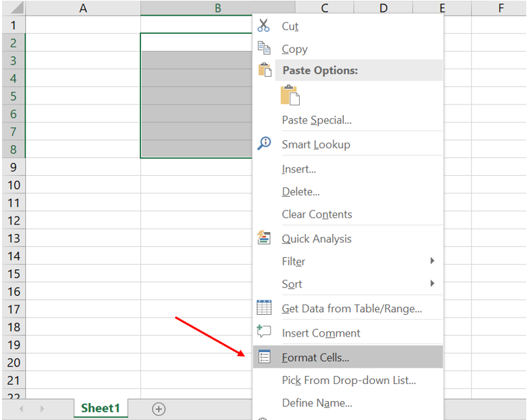The height and width of the screenshot is (420, 531).
Task: Choose Insert... in the context menu
Action: point(299,169)
